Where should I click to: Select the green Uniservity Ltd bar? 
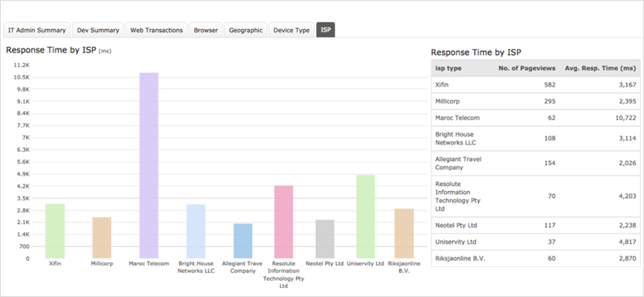(366, 217)
